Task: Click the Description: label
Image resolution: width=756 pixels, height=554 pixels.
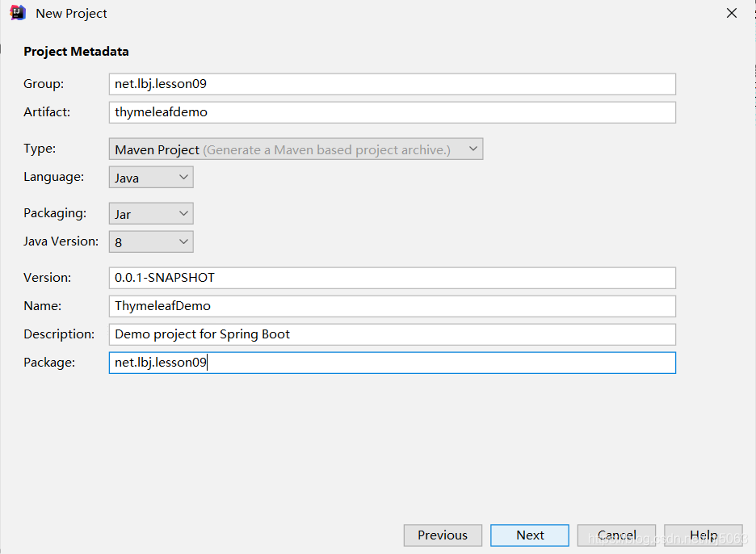Action: [x=59, y=334]
